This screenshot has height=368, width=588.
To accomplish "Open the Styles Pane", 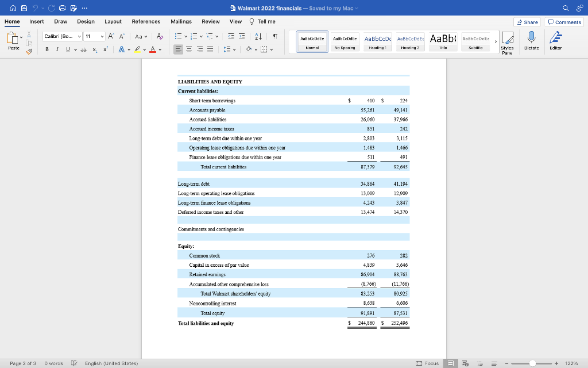I will coord(508,43).
